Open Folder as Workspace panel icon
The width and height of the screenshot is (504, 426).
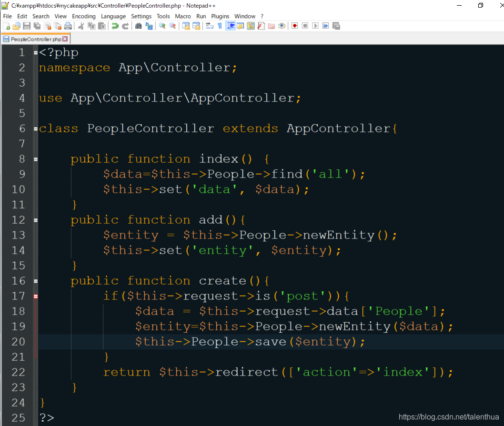pos(272,26)
